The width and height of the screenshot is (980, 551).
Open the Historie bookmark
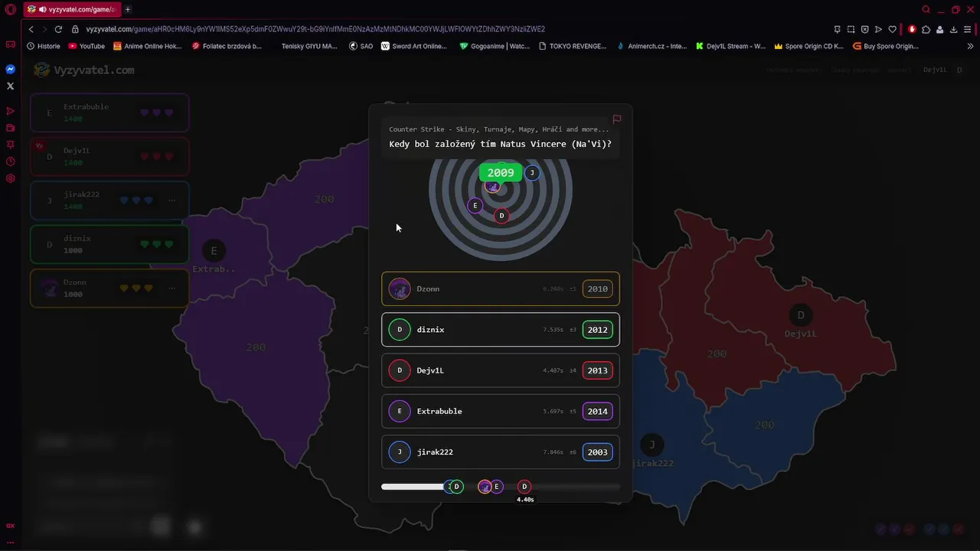[43, 46]
